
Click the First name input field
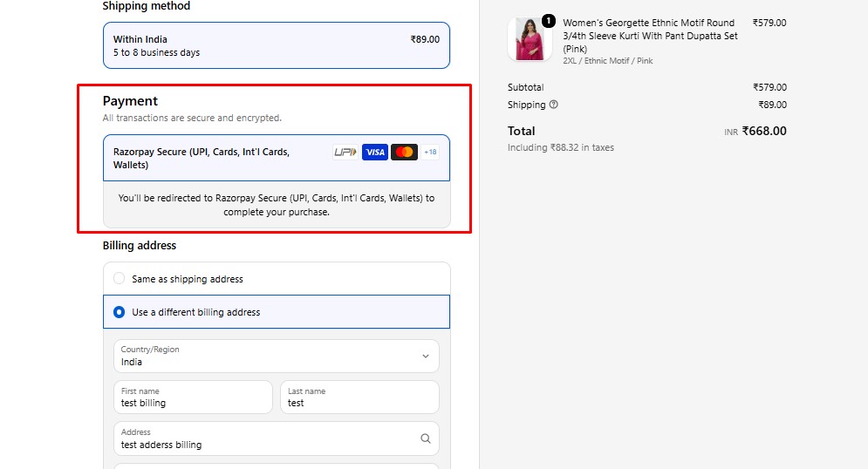(193, 398)
